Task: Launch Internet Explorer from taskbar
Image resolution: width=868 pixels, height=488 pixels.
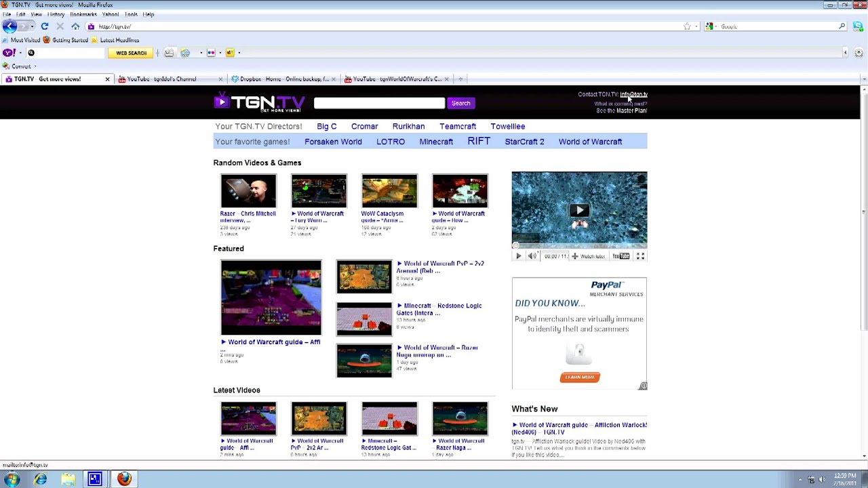Action: (x=41, y=479)
